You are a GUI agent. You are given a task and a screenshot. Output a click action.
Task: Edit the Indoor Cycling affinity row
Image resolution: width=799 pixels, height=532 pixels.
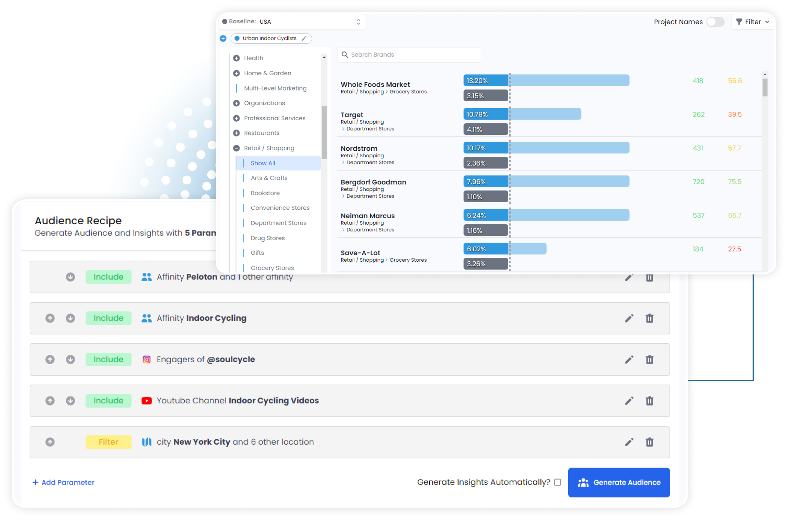(629, 318)
